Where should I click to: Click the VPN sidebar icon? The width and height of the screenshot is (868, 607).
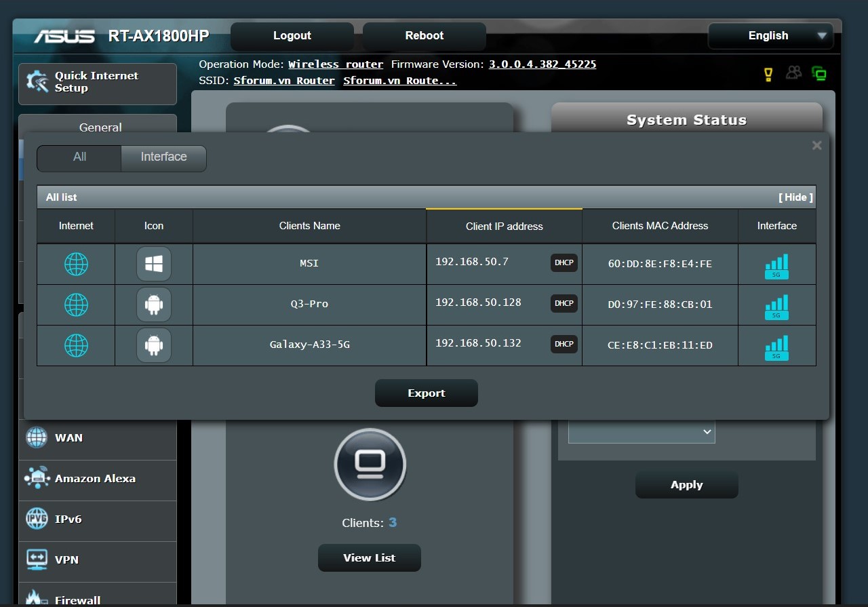click(x=37, y=560)
